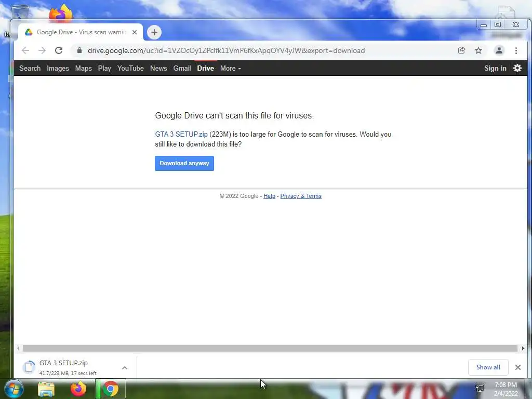Image resolution: width=532 pixels, height=399 pixels.
Task: Open the GTA 3 SETUP.zip link
Action: 181,135
